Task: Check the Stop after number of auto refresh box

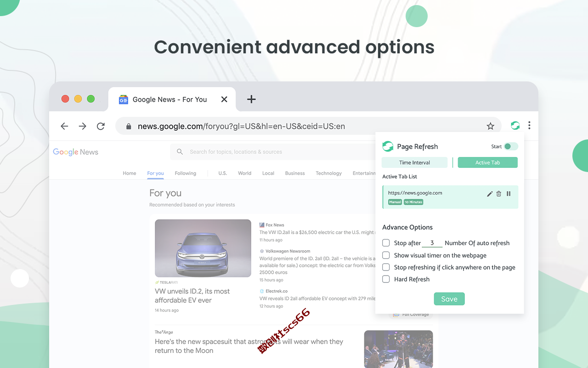Action: point(386,243)
